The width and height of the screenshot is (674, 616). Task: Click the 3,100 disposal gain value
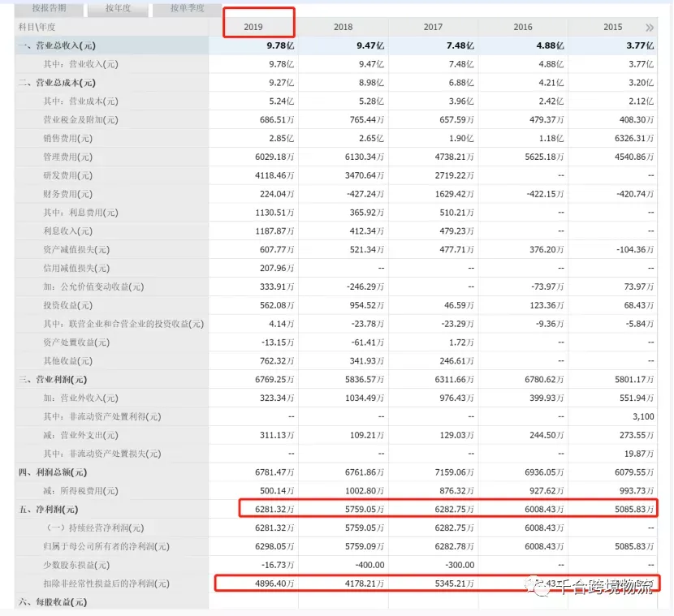coord(643,416)
